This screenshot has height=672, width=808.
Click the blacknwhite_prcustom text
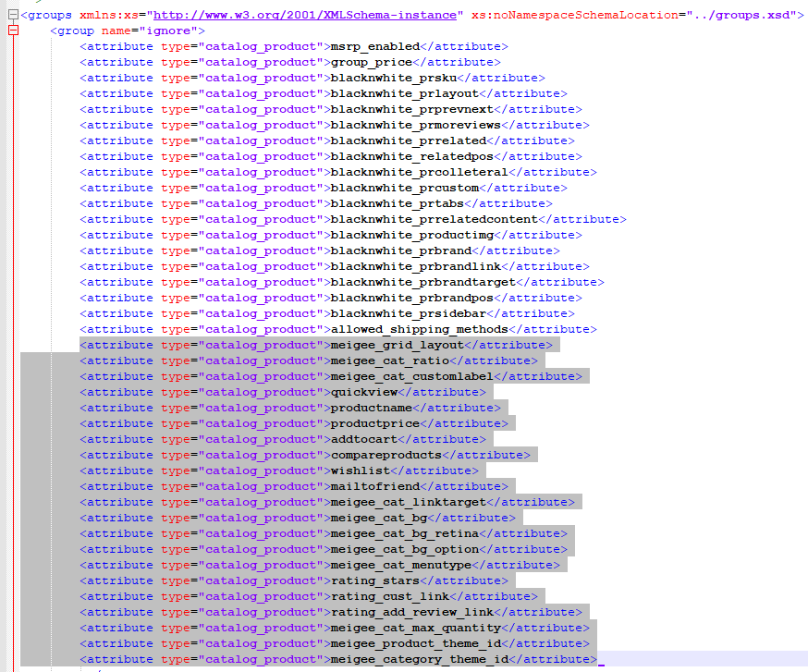pos(405,188)
